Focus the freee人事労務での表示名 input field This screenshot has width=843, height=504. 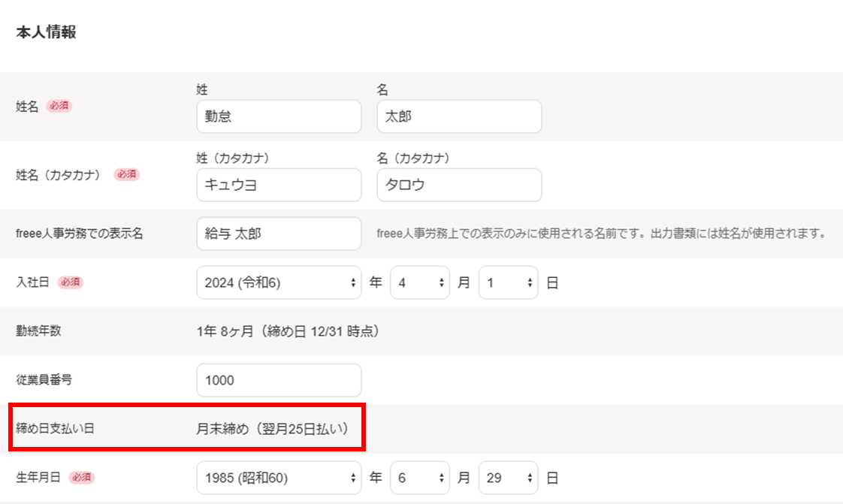click(x=278, y=234)
